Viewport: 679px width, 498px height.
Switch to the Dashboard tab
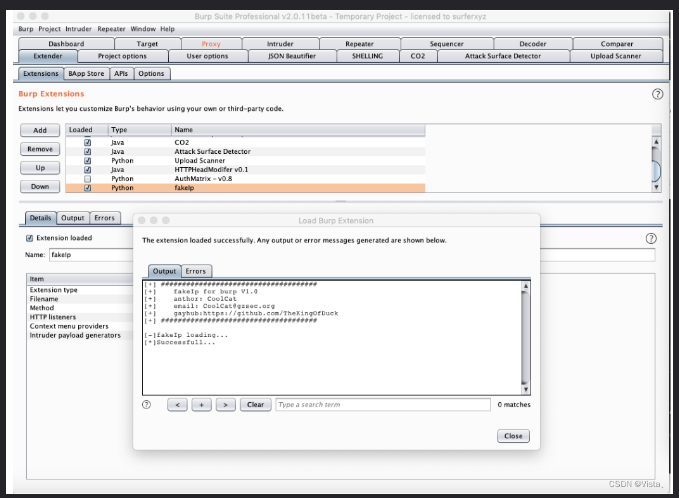[66, 44]
